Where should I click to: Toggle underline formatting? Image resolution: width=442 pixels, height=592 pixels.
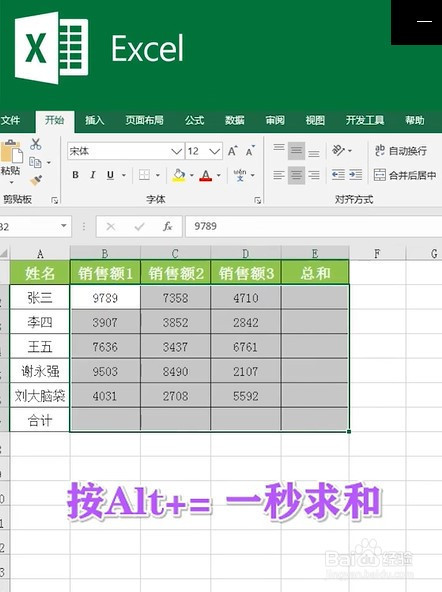(x=110, y=175)
